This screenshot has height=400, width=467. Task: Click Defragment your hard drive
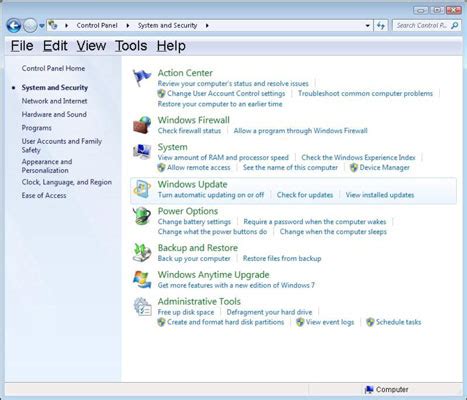pos(269,312)
